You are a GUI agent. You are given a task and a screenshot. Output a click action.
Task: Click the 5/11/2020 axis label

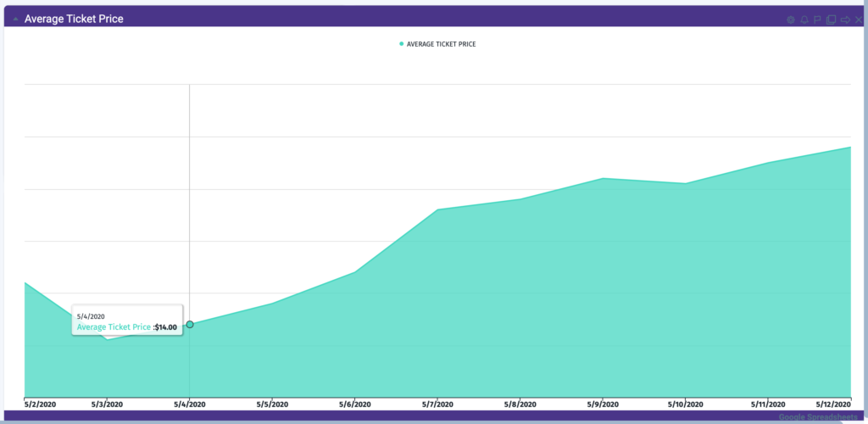click(x=768, y=404)
